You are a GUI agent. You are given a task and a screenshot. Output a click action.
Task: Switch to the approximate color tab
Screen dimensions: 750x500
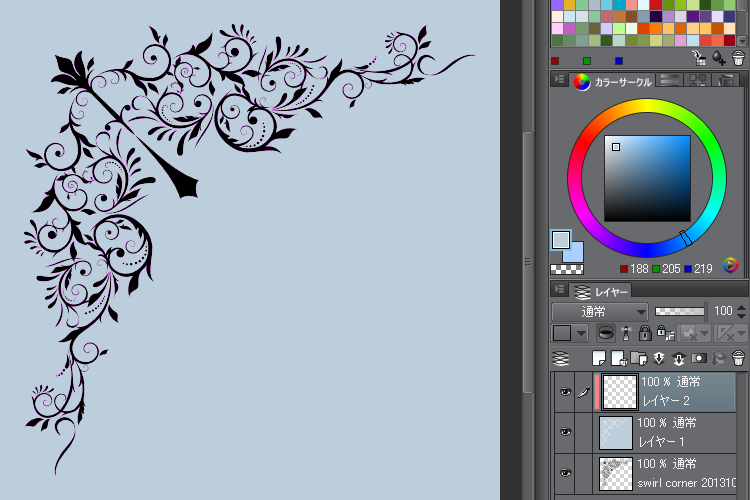pyautogui.click(x=726, y=80)
